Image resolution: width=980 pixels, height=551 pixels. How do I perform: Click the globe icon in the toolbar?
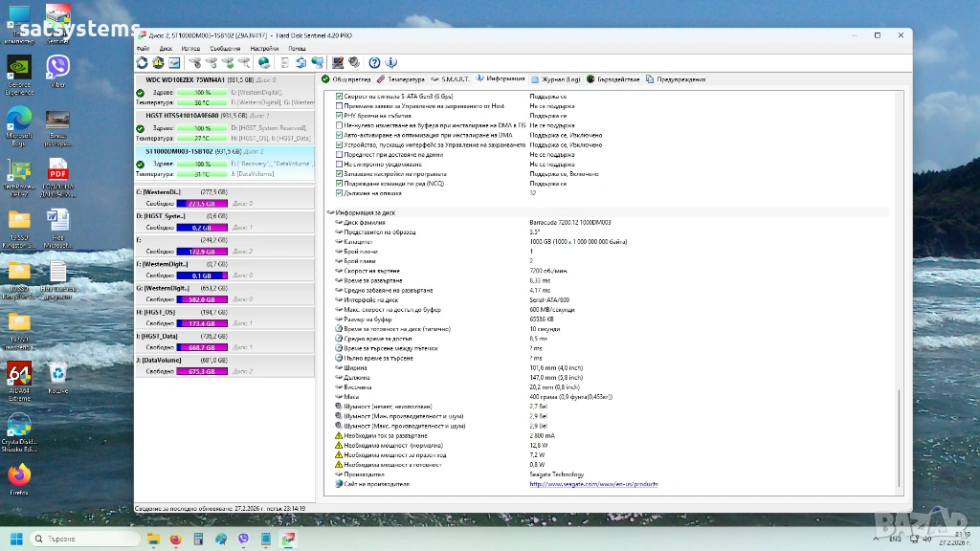tap(265, 63)
